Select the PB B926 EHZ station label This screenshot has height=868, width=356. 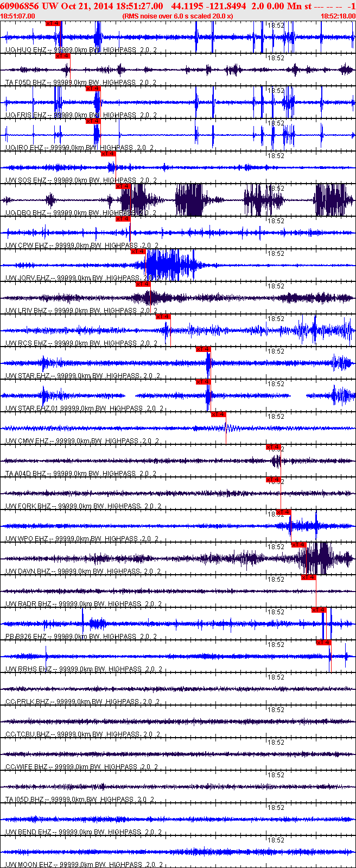point(81,637)
